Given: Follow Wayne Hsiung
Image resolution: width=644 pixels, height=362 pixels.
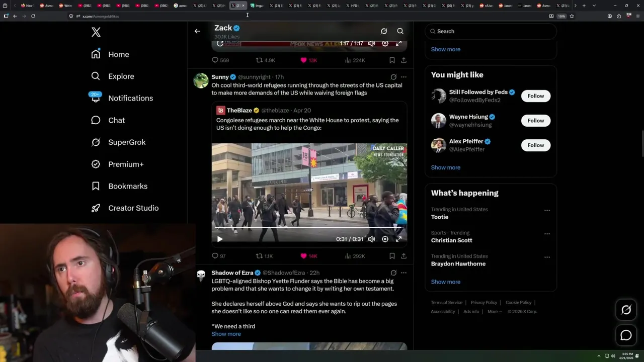Looking at the screenshot, I should click(536, 121).
